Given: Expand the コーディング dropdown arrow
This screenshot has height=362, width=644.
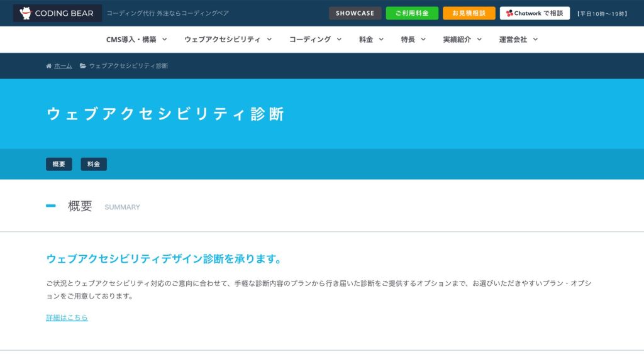Looking at the screenshot, I should (x=339, y=39).
